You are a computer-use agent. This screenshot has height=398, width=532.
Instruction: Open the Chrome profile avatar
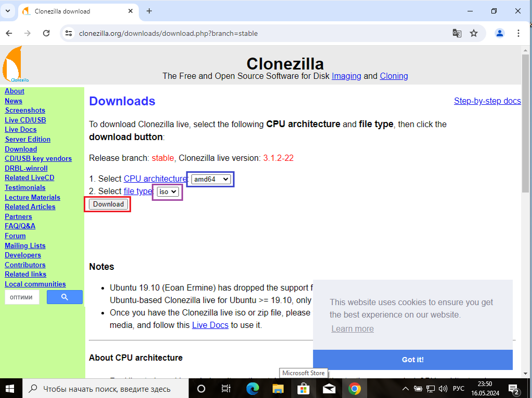tap(499, 33)
